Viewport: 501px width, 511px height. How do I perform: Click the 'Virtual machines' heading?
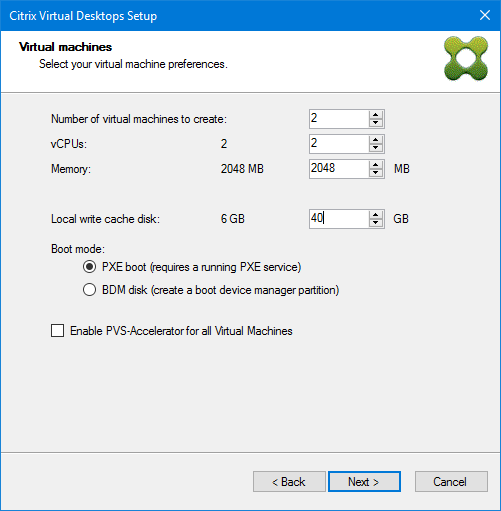click(x=65, y=47)
